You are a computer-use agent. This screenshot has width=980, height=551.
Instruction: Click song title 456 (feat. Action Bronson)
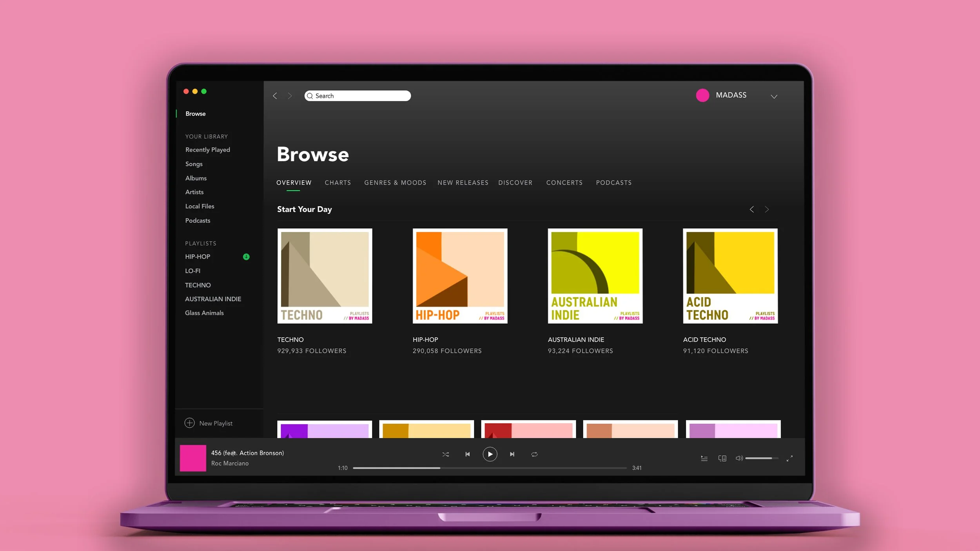pos(247,453)
